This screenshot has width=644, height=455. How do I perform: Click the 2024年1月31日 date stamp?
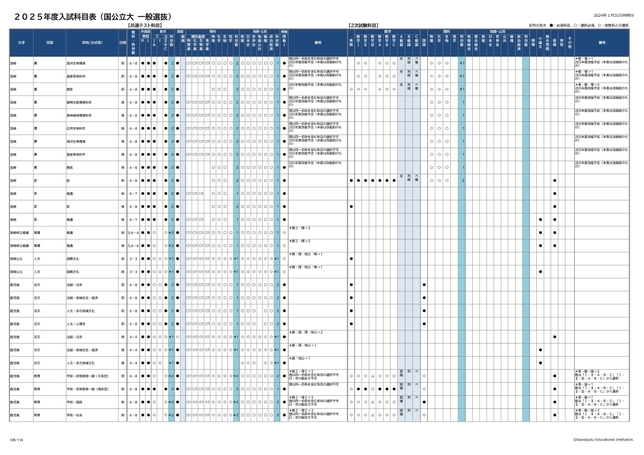point(603,15)
